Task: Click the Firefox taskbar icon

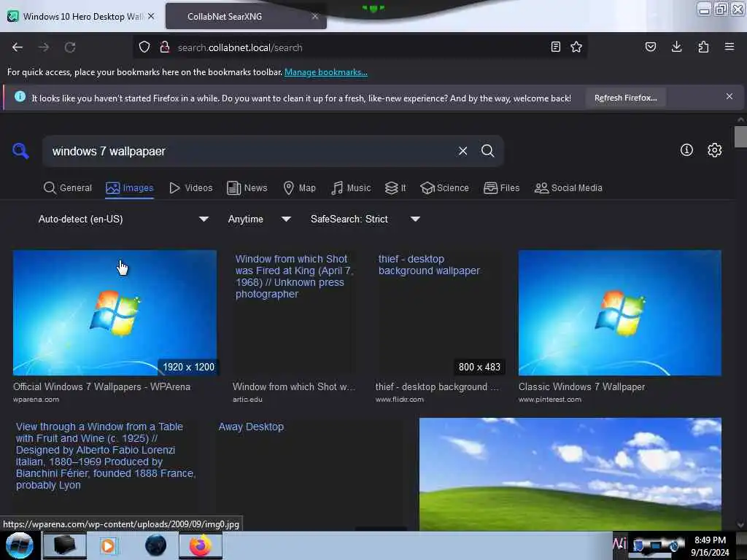Action: point(201,545)
